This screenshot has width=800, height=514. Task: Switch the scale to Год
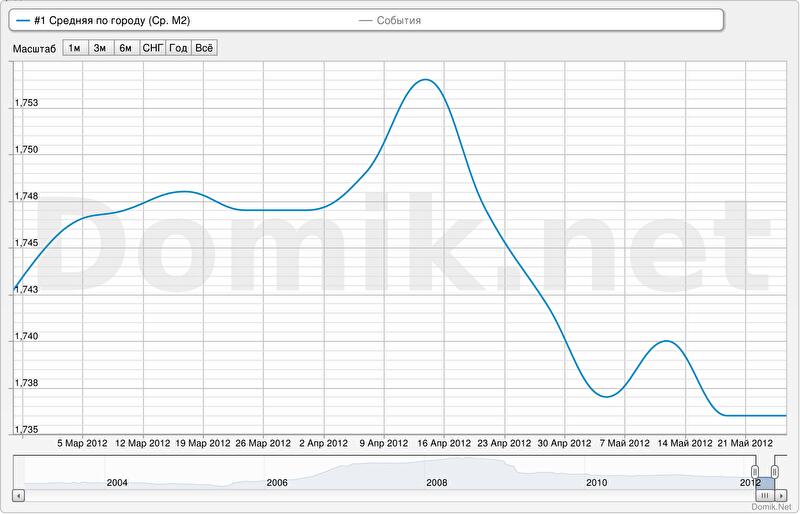pyautogui.click(x=179, y=48)
